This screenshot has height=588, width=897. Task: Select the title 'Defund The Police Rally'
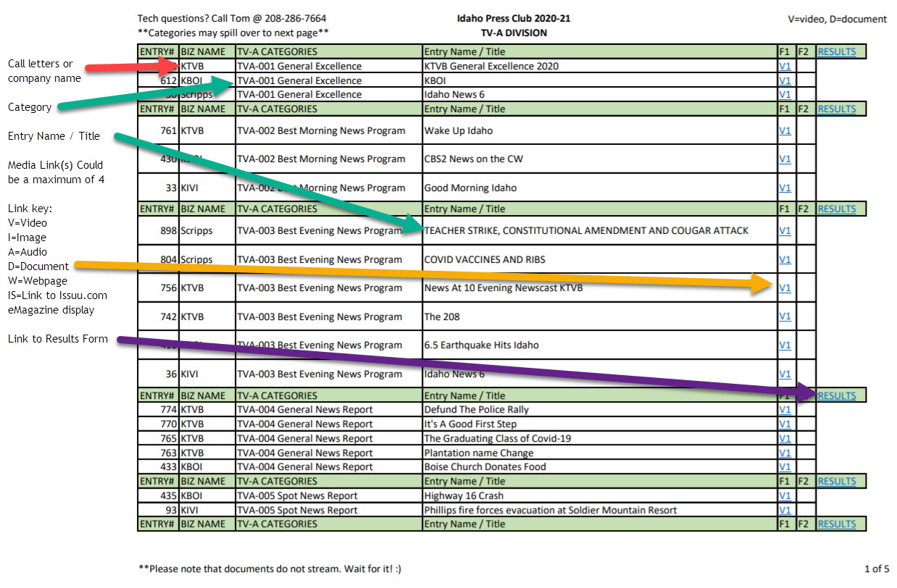pyautogui.click(x=477, y=410)
